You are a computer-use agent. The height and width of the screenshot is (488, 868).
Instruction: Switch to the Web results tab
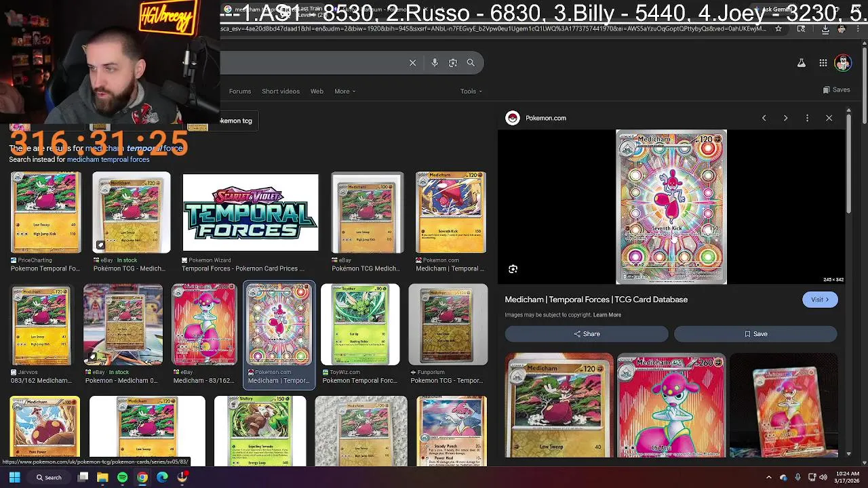[317, 91]
